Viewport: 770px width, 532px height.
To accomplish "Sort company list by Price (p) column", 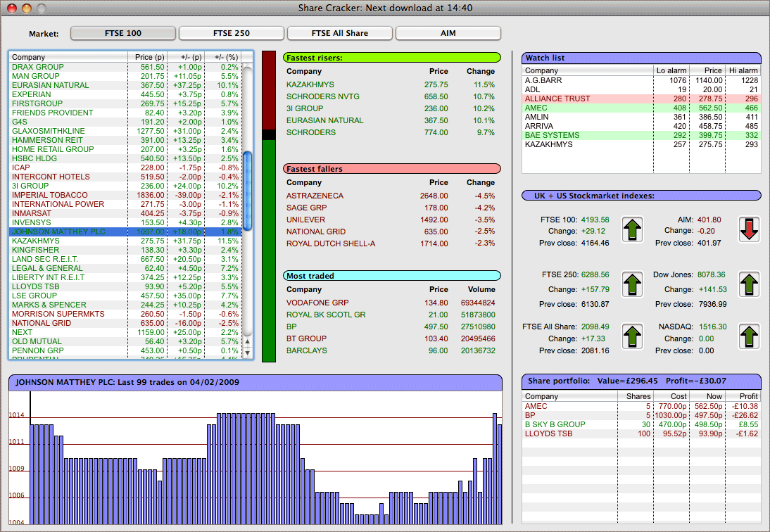I will tap(146, 57).
